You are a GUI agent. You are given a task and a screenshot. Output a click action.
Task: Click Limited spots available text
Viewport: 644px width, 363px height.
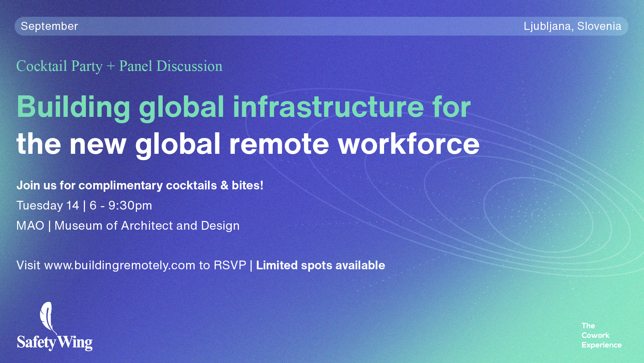[320, 265]
